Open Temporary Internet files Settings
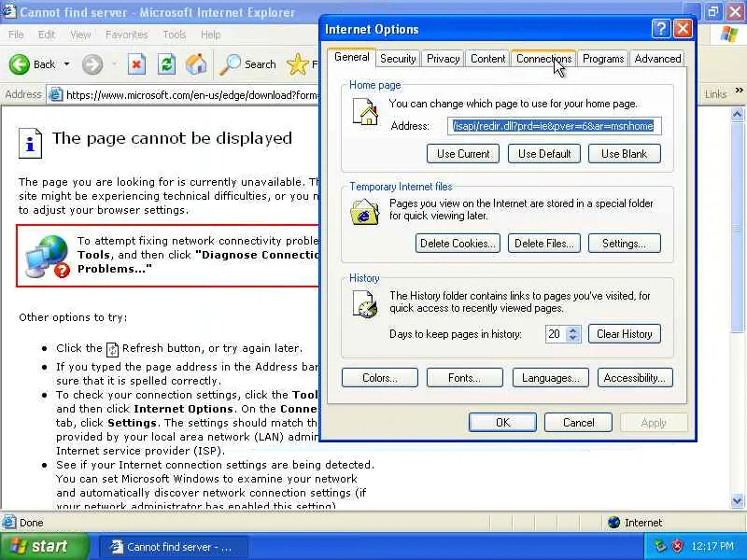747x560 pixels. click(x=624, y=244)
